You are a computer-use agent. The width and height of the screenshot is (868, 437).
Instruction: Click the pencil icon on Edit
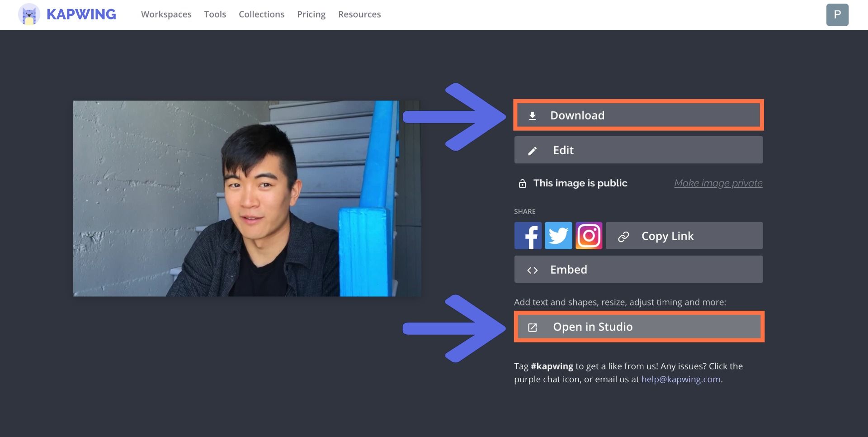(533, 151)
